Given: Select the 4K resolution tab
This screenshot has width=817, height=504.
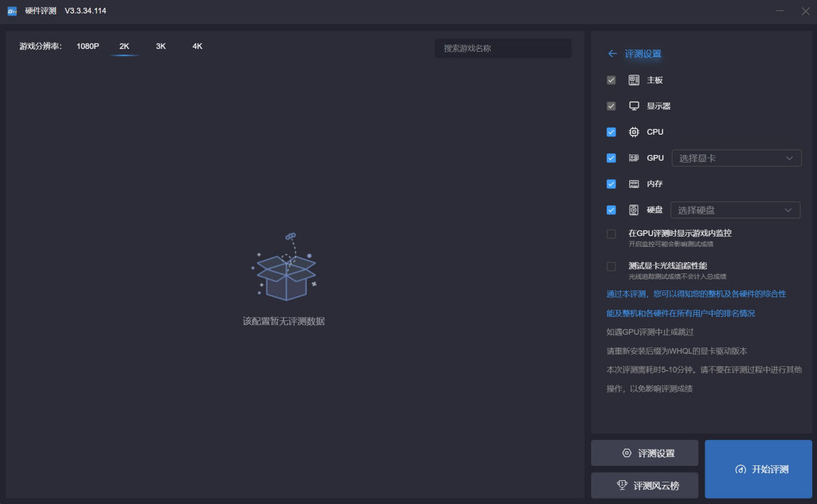Looking at the screenshot, I should [197, 46].
